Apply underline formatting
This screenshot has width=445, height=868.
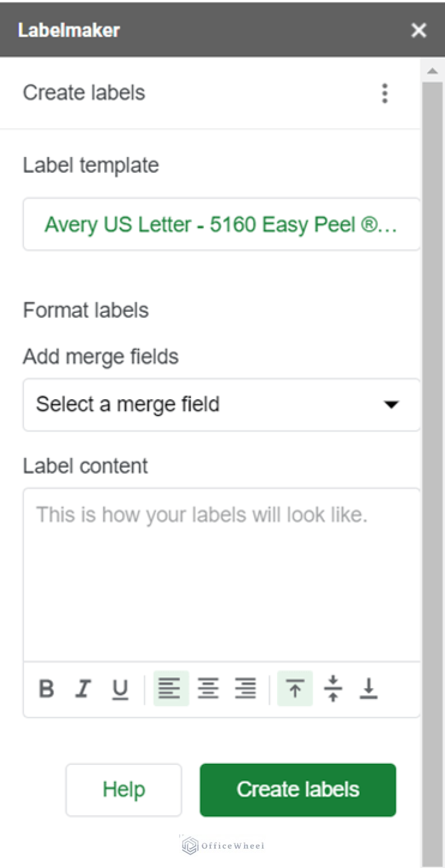click(120, 688)
